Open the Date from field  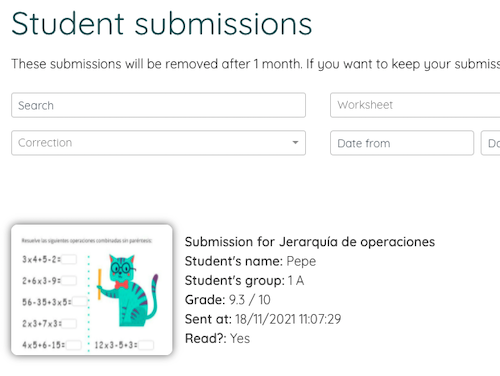point(402,143)
